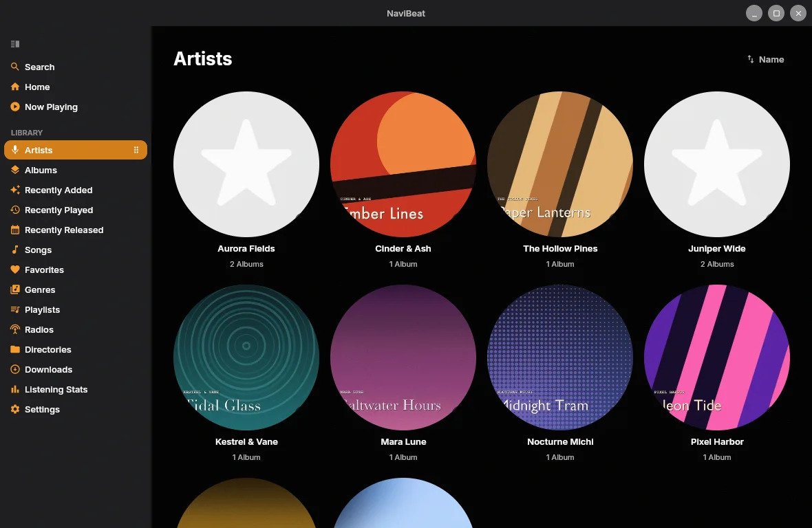The width and height of the screenshot is (812, 528).
Task: Open Recently Added list
Action: point(76,190)
